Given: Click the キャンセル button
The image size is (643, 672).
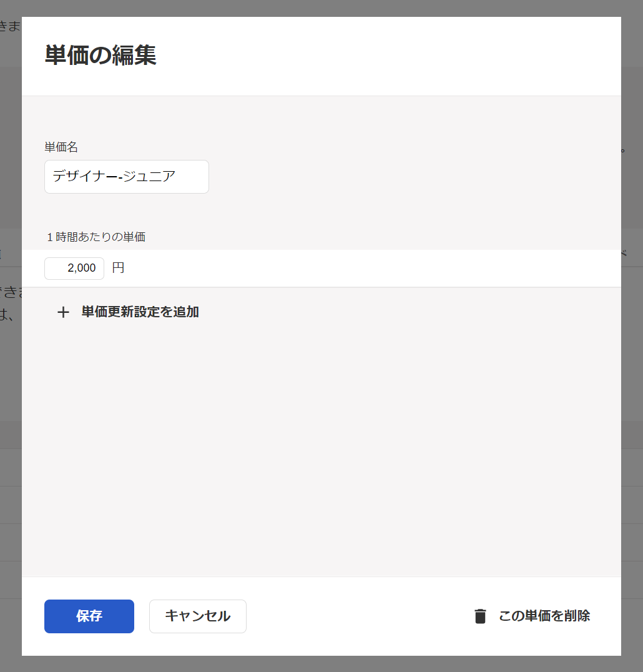Looking at the screenshot, I should pyautogui.click(x=197, y=616).
